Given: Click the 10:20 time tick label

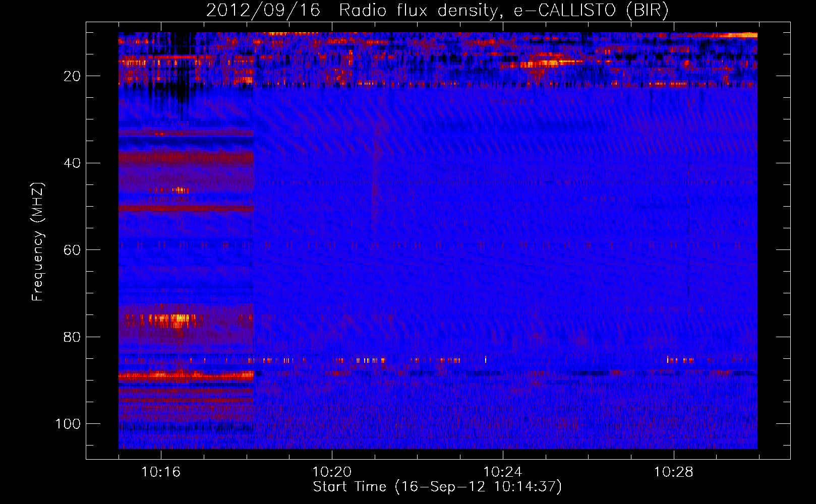Looking at the screenshot, I should [332, 472].
